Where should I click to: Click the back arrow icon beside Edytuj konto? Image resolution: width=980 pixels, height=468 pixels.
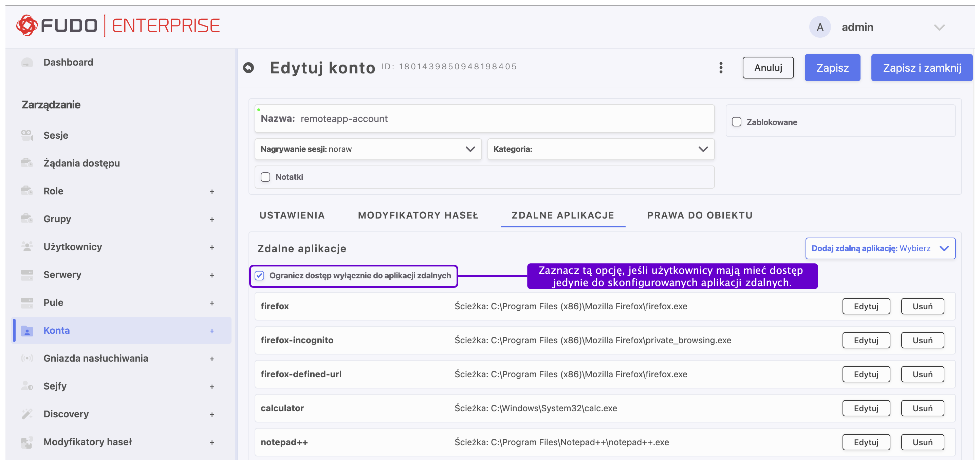(x=248, y=68)
